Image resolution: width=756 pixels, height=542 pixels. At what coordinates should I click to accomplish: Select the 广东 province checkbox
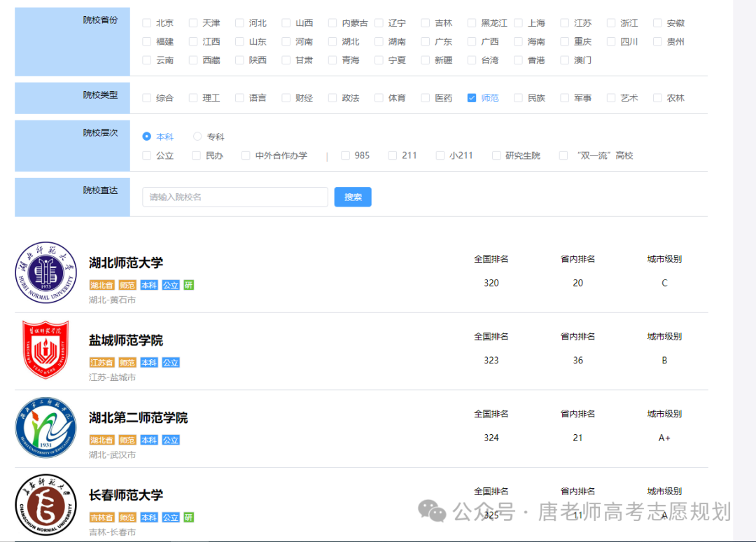[426, 41]
